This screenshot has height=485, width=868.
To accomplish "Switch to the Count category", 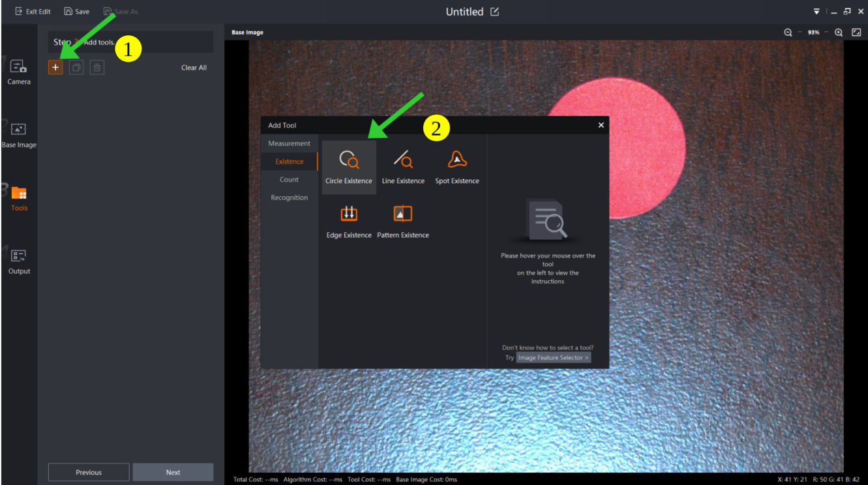I will [x=289, y=179].
